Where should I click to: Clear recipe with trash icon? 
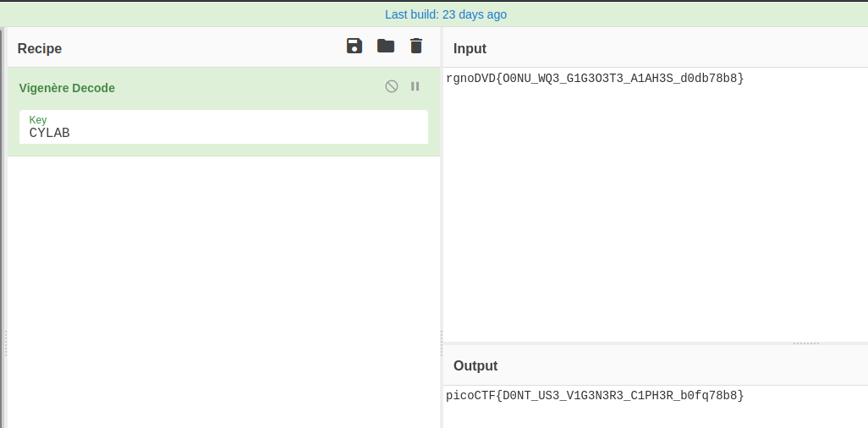click(416, 46)
